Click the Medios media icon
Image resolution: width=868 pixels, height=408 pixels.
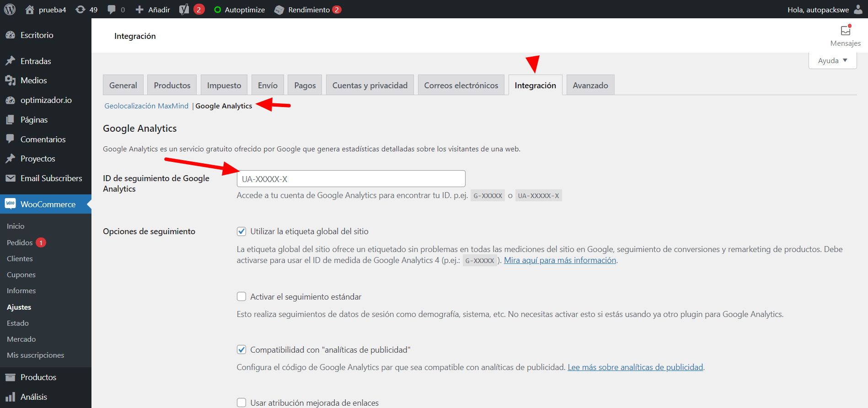tap(10, 81)
